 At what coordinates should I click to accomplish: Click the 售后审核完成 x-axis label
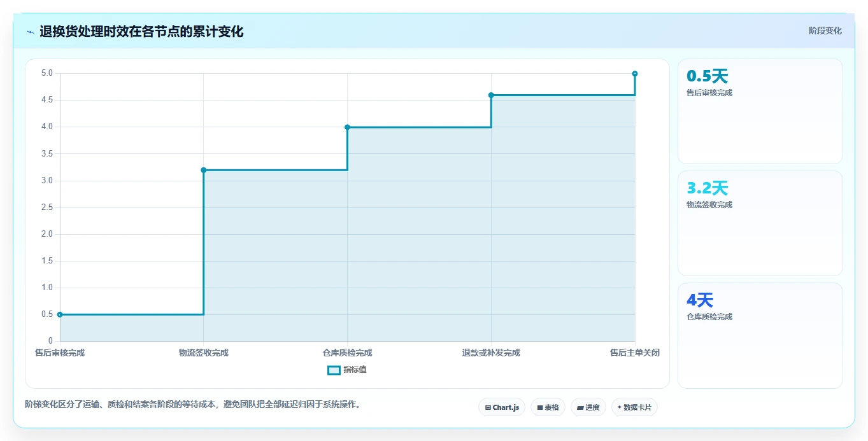(60, 353)
